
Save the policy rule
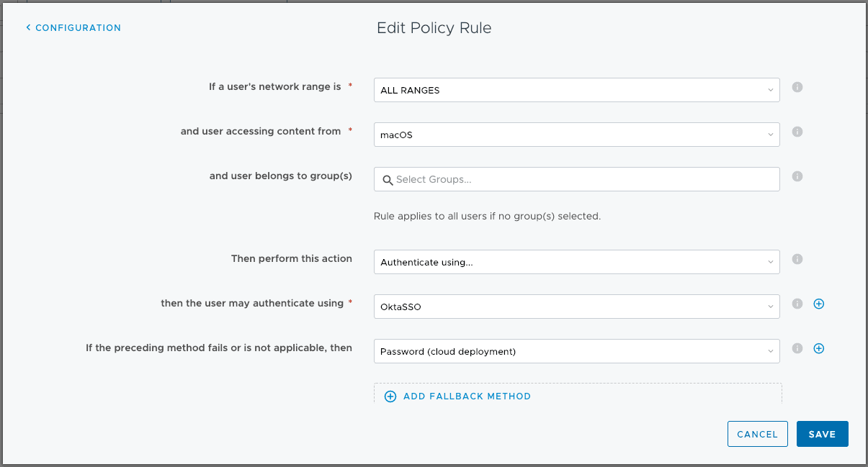click(823, 434)
